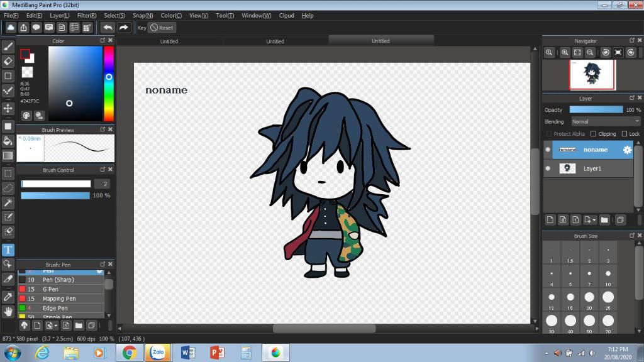The width and height of the screenshot is (644, 362).
Task: Toggle transparent color swatch
Action: coord(27,72)
